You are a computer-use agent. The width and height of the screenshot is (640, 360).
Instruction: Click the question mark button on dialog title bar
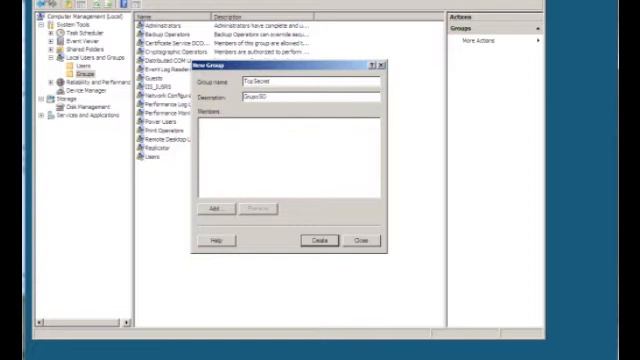[372, 65]
